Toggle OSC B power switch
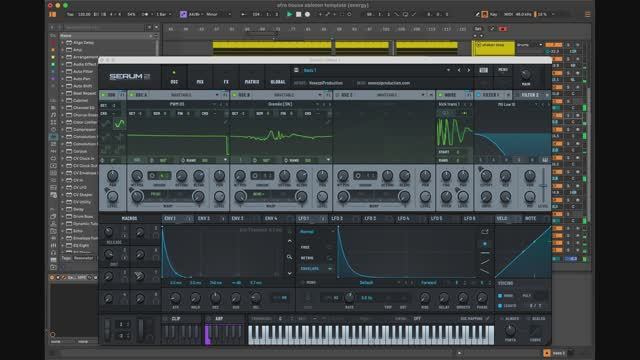The image size is (640, 360). [x=234, y=95]
